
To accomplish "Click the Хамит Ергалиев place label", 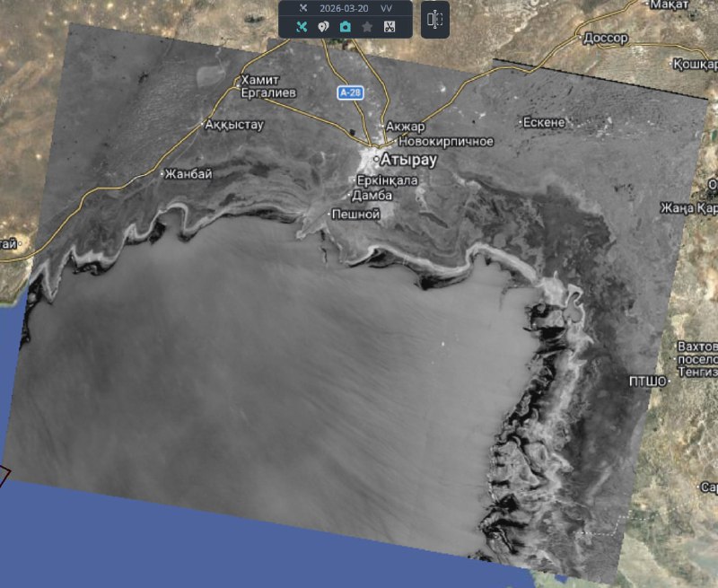I will [x=268, y=86].
